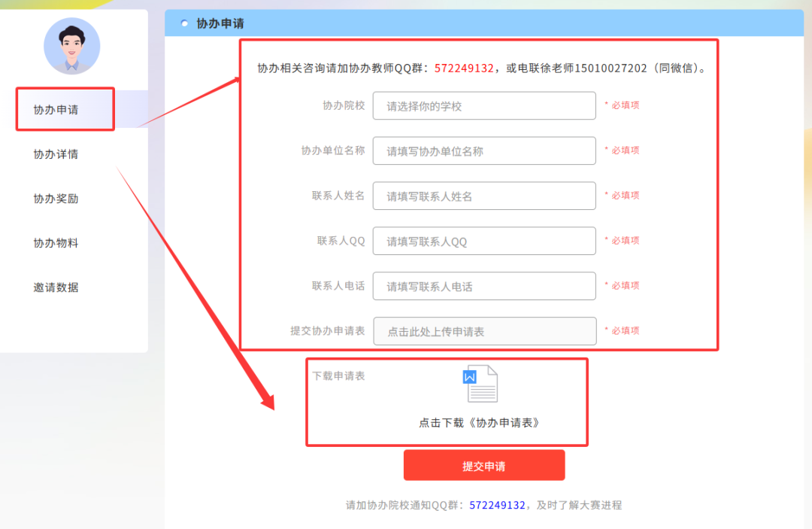Click 必填项 note beside 联系人姓名
This screenshot has height=529, width=812.
pos(623,196)
